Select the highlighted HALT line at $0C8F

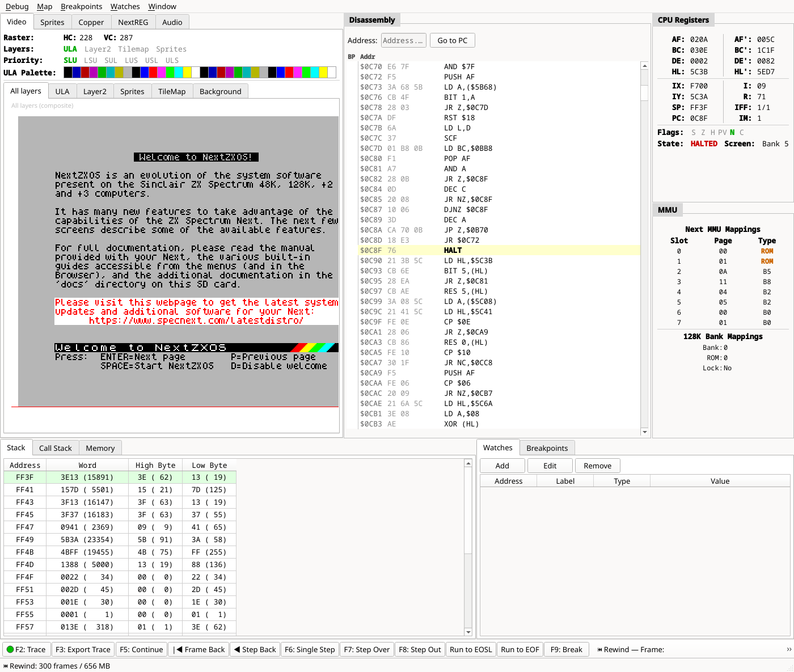pos(499,250)
